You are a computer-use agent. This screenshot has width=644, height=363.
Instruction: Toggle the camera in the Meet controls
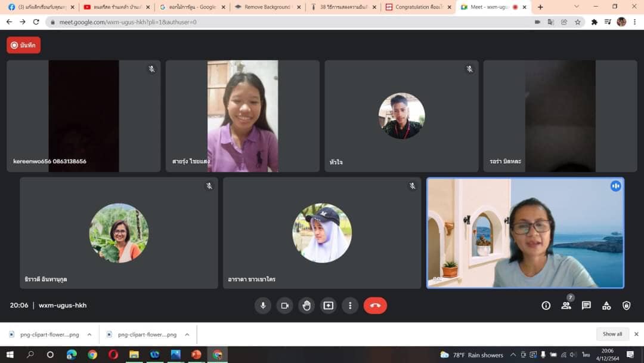click(x=284, y=306)
